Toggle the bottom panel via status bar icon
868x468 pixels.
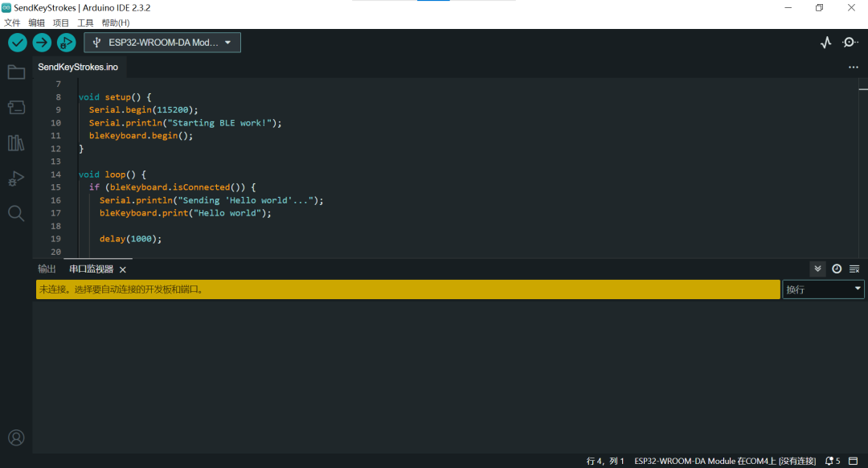854,460
